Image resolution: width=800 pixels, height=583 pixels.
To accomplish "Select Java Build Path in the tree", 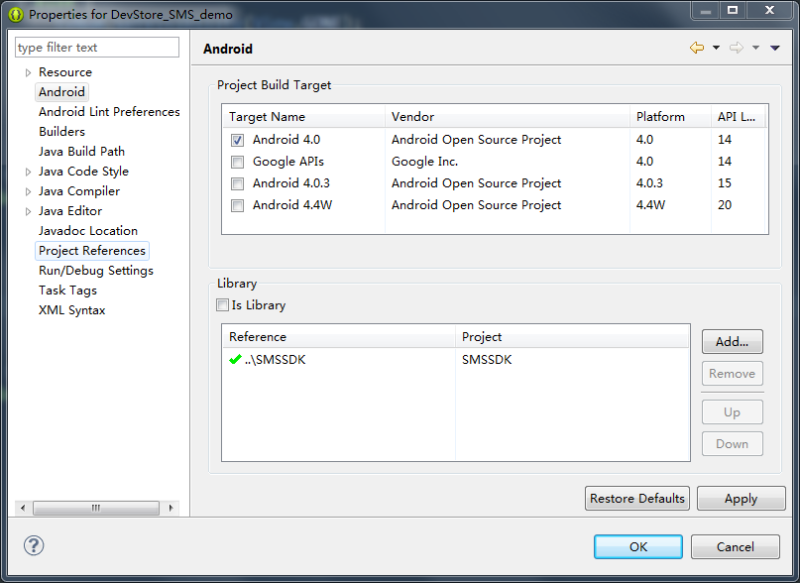I will coord(82,151).
